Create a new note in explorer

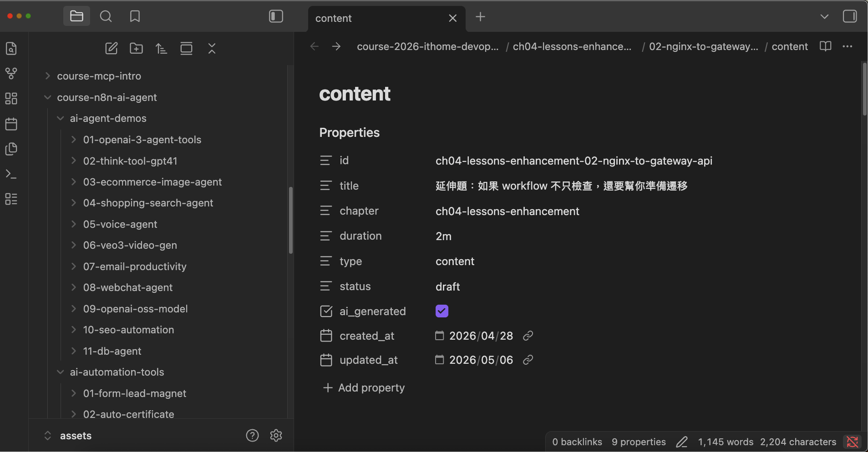click(x=112, y=49)
